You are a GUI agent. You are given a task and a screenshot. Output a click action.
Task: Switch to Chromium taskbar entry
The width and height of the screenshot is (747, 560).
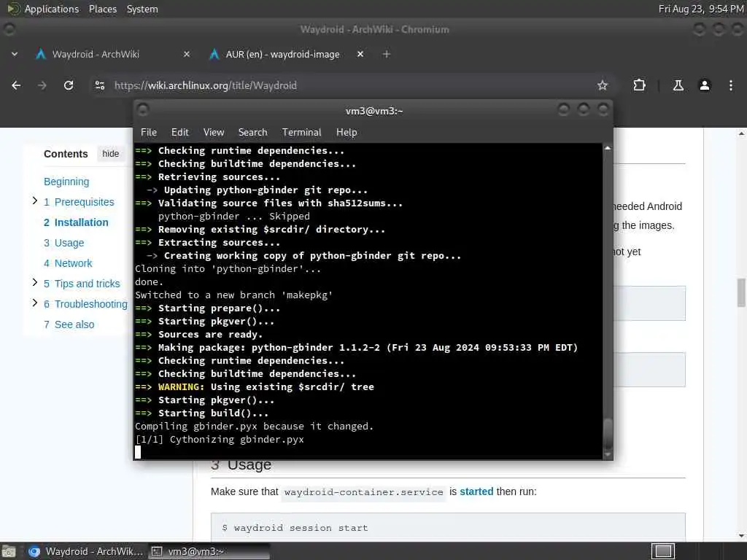[x=86, y=551]
